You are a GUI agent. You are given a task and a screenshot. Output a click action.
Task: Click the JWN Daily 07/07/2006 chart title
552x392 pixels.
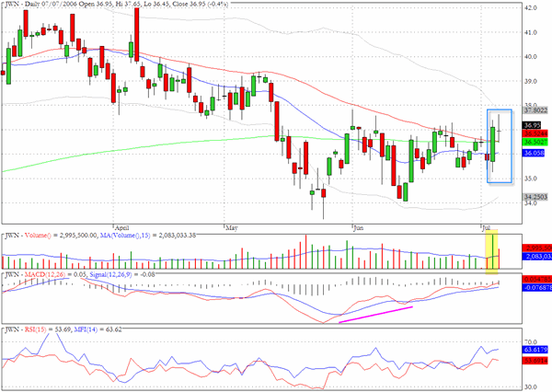(x=115, y=5)
